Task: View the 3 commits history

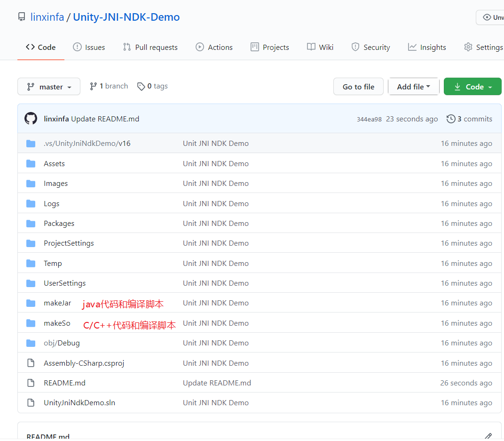Action: pos(469,119)
